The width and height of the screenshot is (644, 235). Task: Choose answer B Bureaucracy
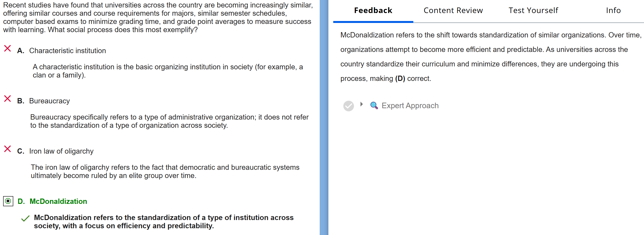point(49,101)
